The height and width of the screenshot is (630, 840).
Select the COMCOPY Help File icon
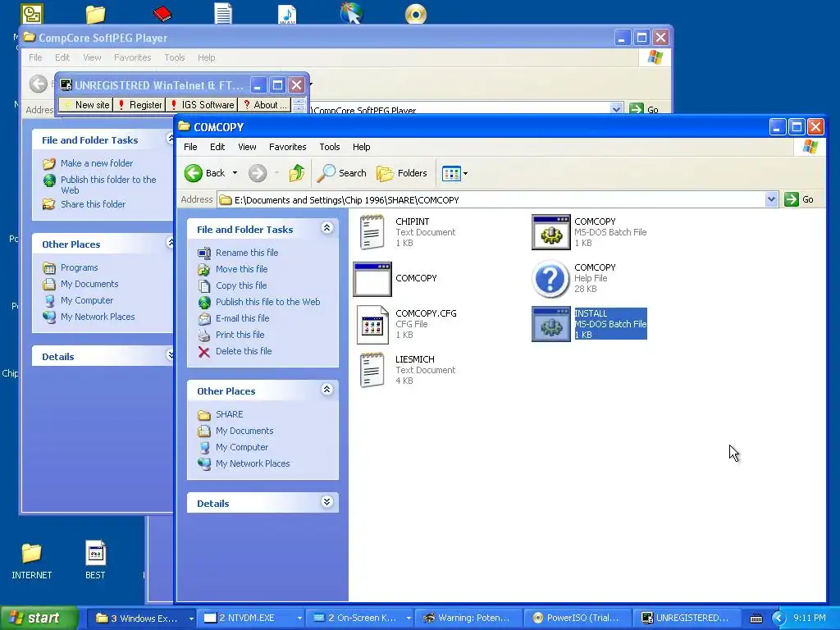coord(550,279)
